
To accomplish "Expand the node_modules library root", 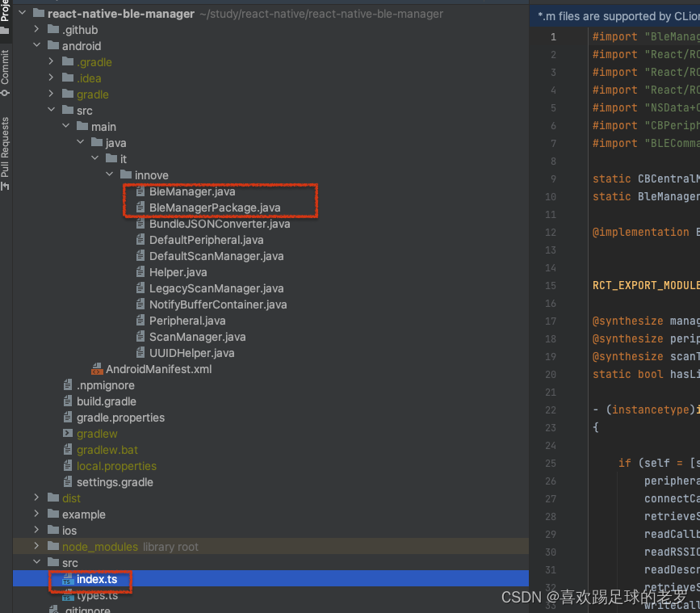I will (x=36, y=546).
